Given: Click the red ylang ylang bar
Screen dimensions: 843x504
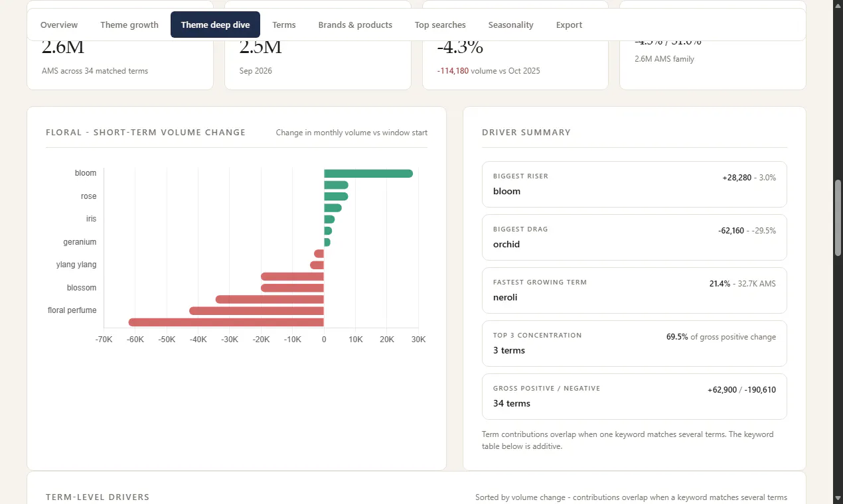Looking at the screenshot, I should click(317, 265).
